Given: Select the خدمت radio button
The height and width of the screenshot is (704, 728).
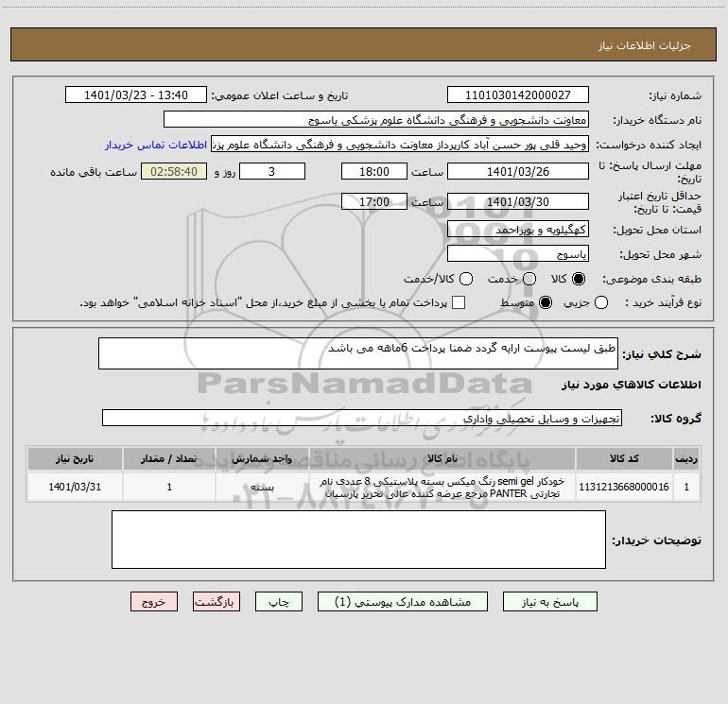Looking at the screenshot, I should click(529, 279).
